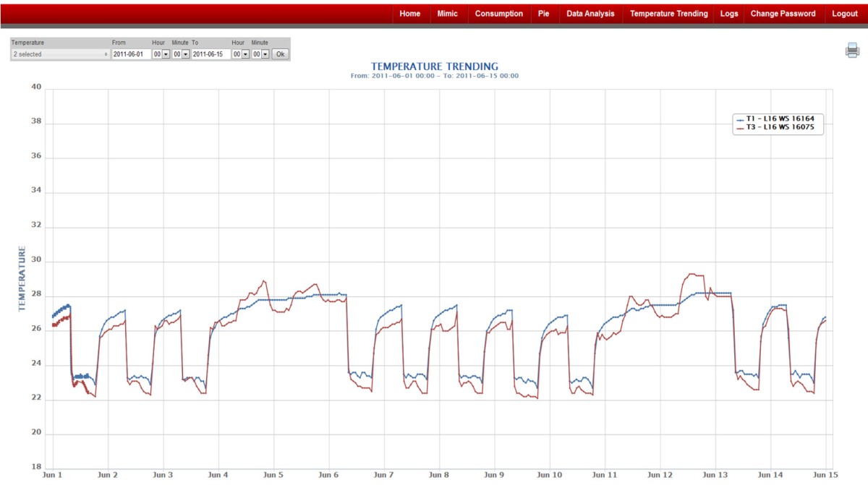
Task: Open the Home page in navigation bar
Action: 409,14
